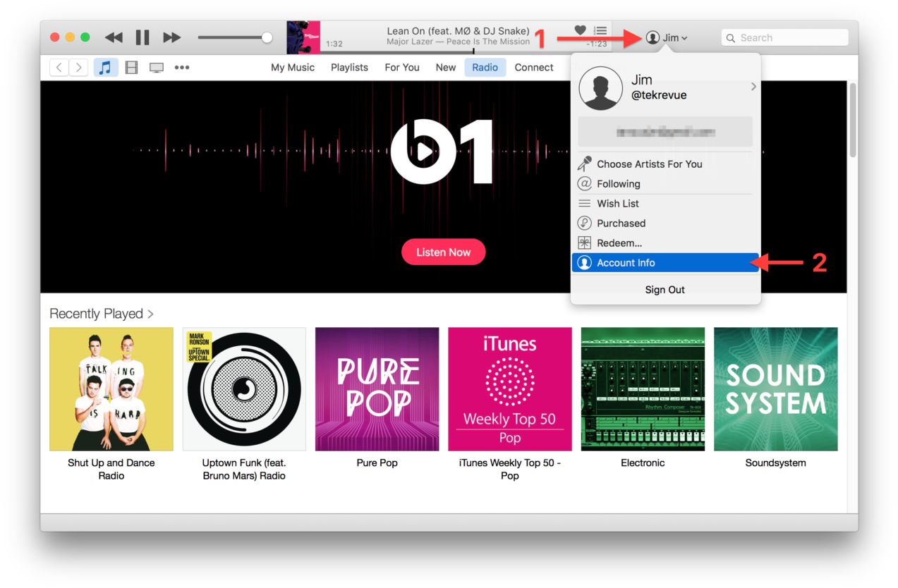
Task: Adjust the volume slider knob
Action: coord(267,37)
